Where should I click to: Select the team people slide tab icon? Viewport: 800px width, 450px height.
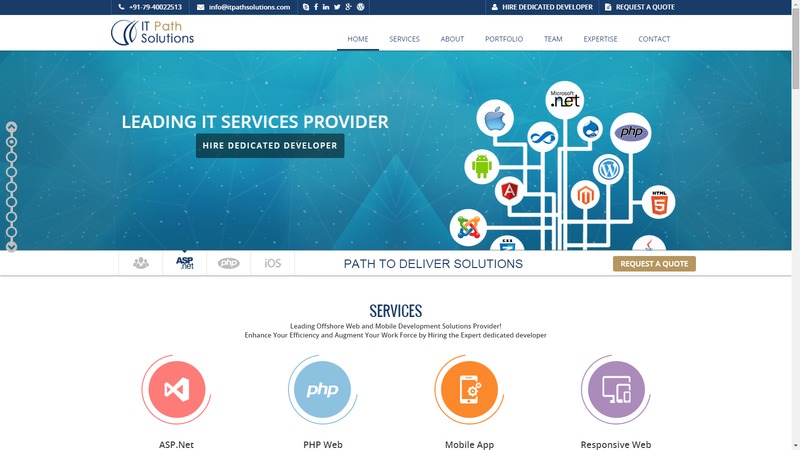click(x=141, y=263)
